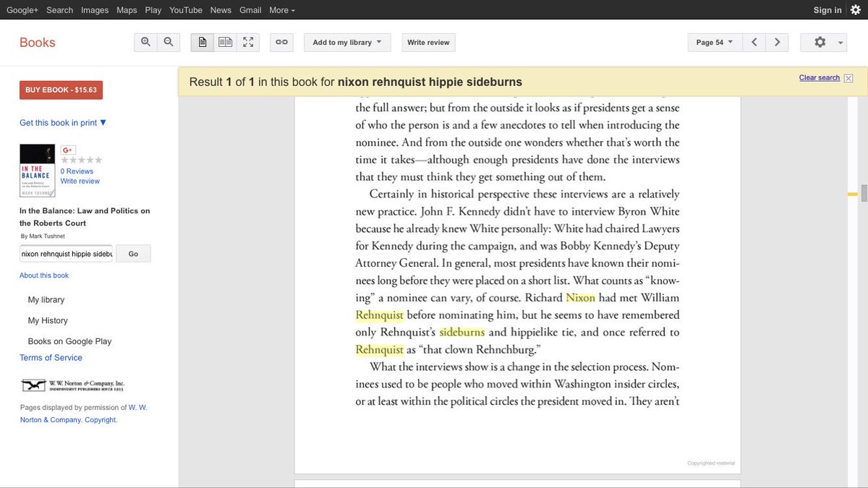Open Books settings gear dropdown
This screenshot has width=868, height=488.
[x=823, y=43]
